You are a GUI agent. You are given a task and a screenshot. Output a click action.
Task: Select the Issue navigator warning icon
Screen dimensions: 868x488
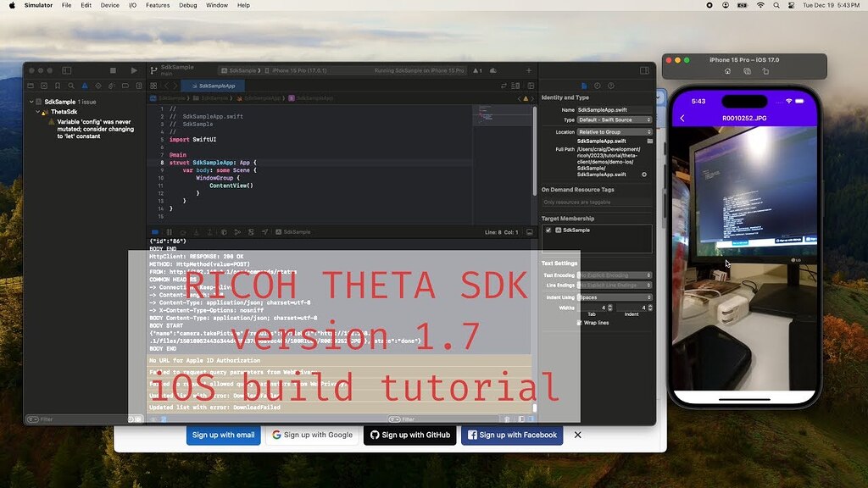85,86
